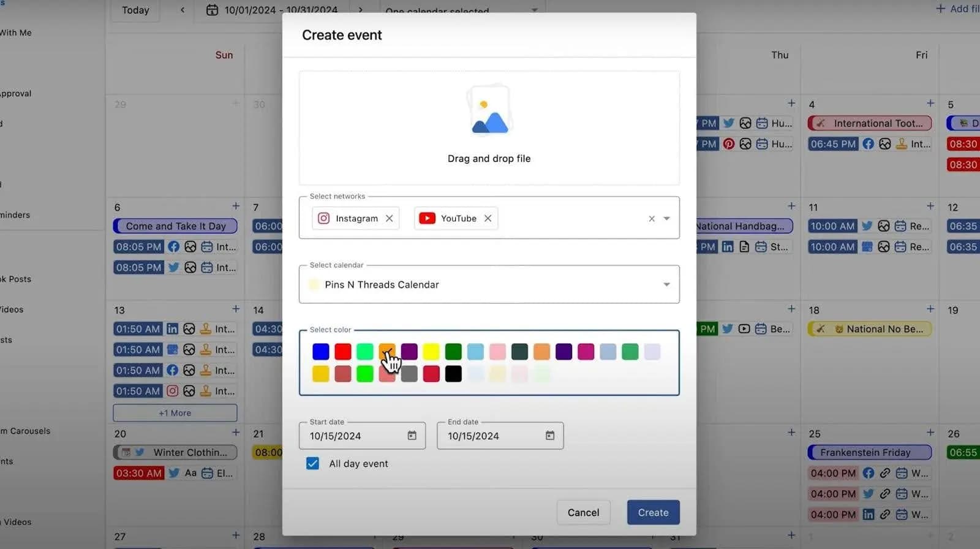Open the Frankenstein Friday event
980x549 pixels.
(870, 452)
